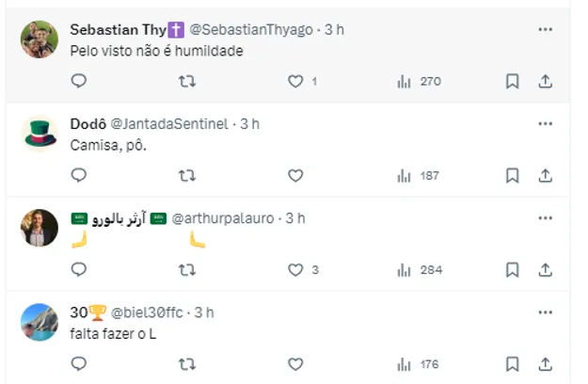Open the @arthurpalauro profile avatar
The height and width of the screenshot is (384, 588).
pyautogui.click(x=40, y=228)
